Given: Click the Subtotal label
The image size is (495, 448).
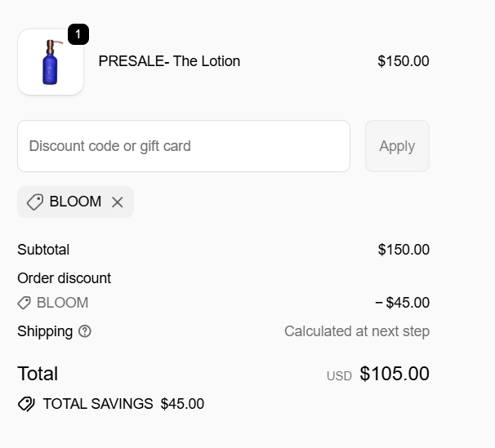Looking at the screenshot, I should [x=43, y=250].
